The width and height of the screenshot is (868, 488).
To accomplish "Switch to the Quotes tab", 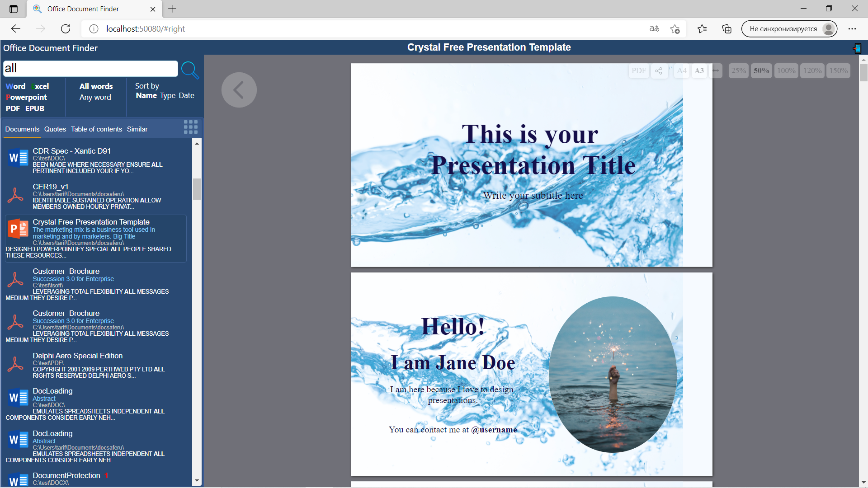I will coord(54,129).
